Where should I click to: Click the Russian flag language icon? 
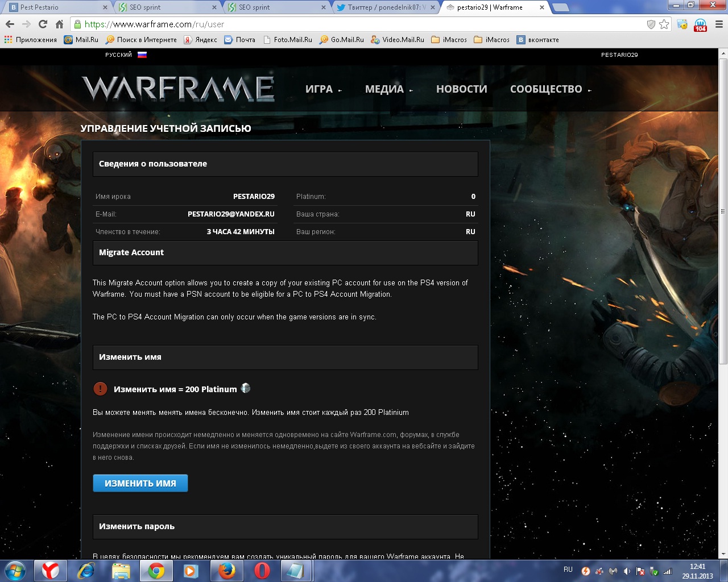click(x=142, y=55)
